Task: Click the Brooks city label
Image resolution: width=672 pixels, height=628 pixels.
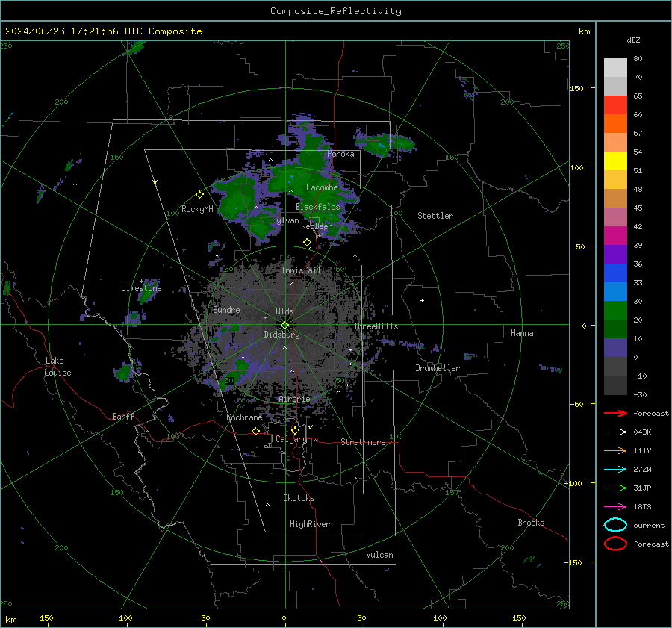Action: [531, 523]
